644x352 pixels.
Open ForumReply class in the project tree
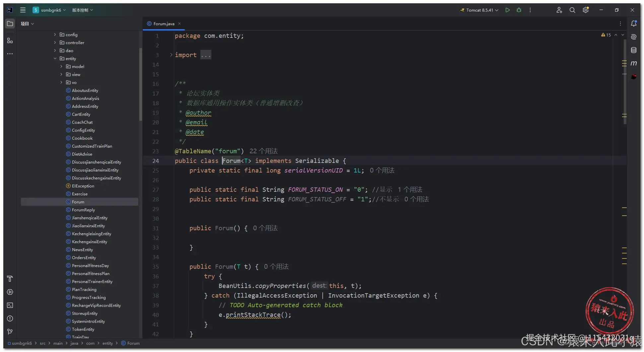pyautogui.click(x=83, y=210)
